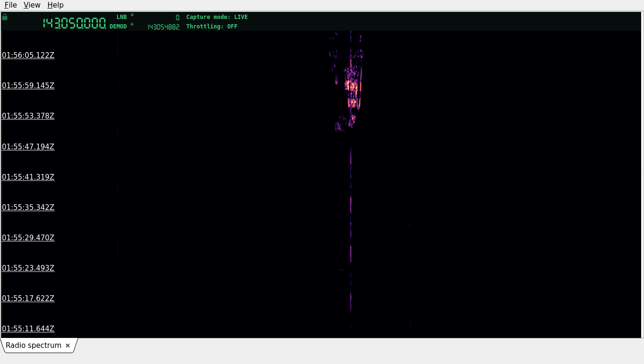Click the demod frequency value 143.054.882

tap(163, 27)
